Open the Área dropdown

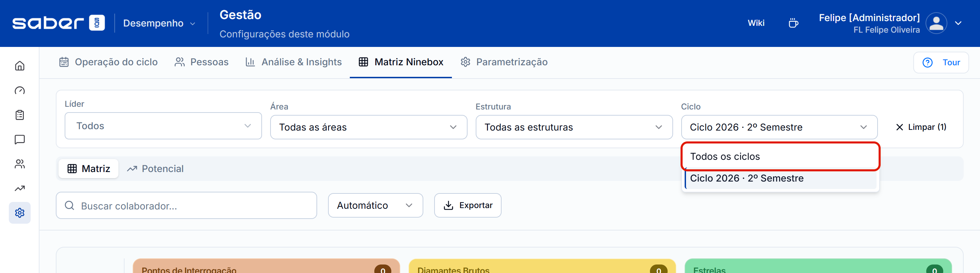[369, 127]
